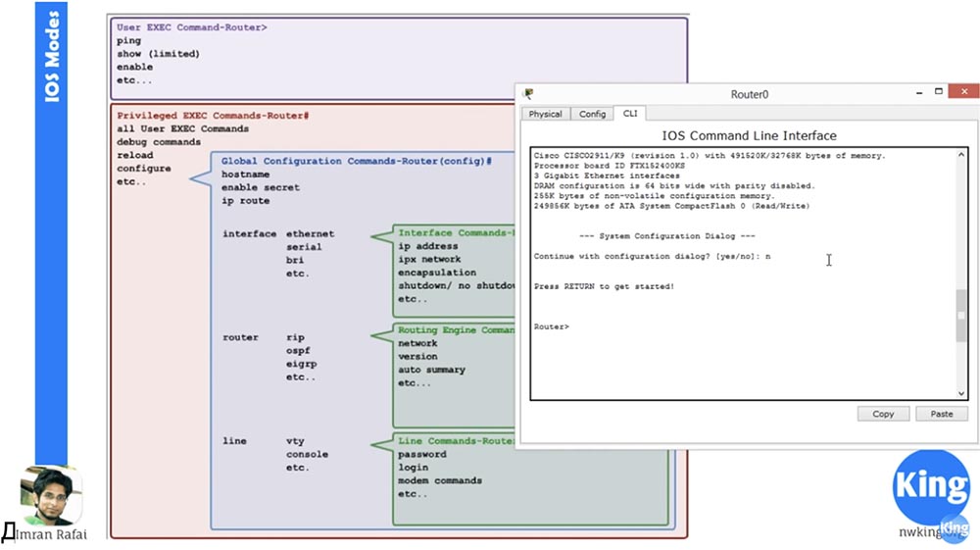Viewport: 980px width, 550px height.
Task: Click 'hostname' in Global Configuration commands
Action: pos(245,175)
